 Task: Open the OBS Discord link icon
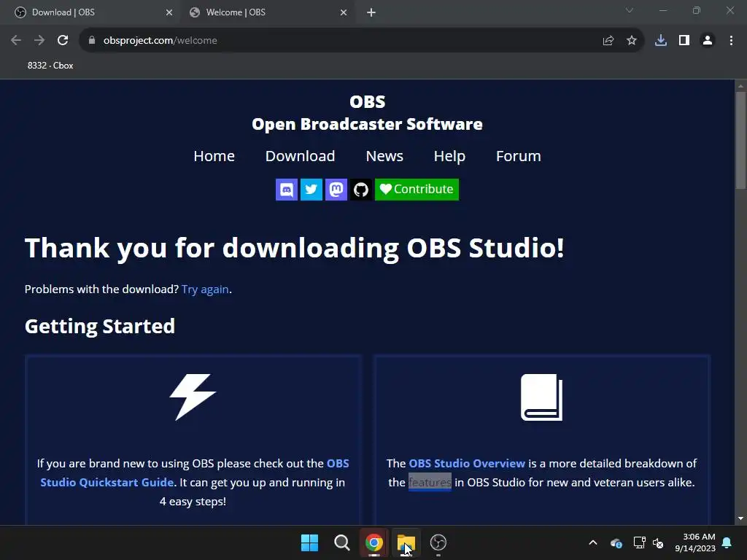pyautogui.click(x=286, y=190)
